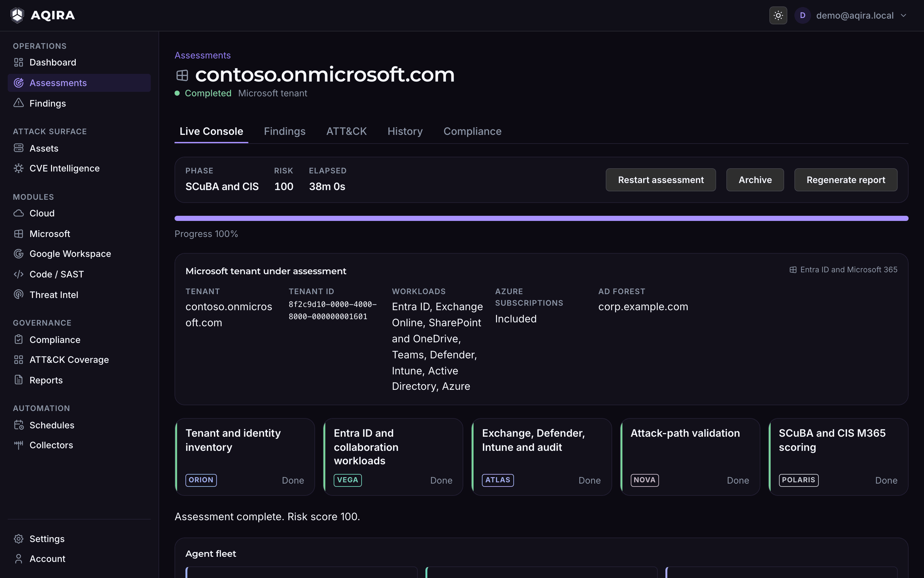Click the ATLAS agent badge
The height and width of the screenshot is (578, 924).
click(498, 480)
